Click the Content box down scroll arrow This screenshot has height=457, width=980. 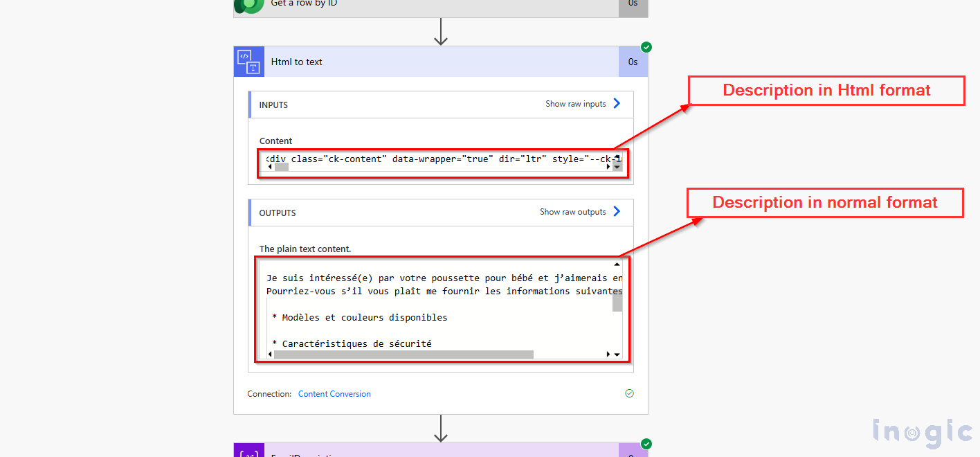(617, 167)
